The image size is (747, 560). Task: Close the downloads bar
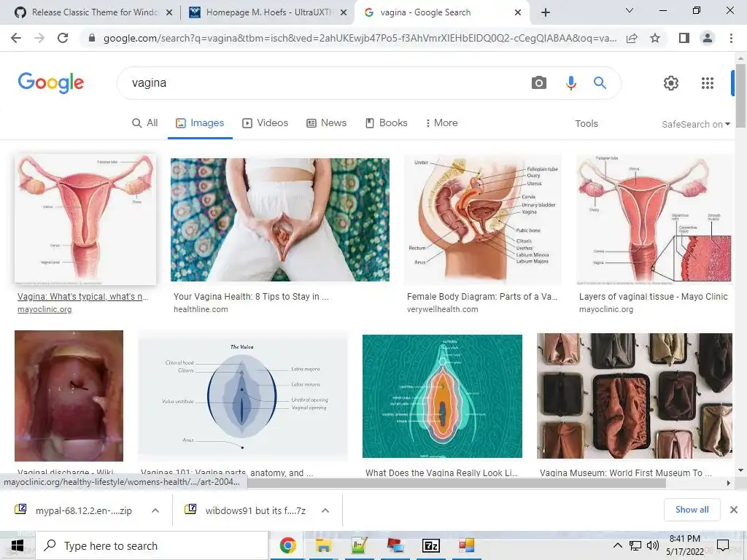[734, 510]
